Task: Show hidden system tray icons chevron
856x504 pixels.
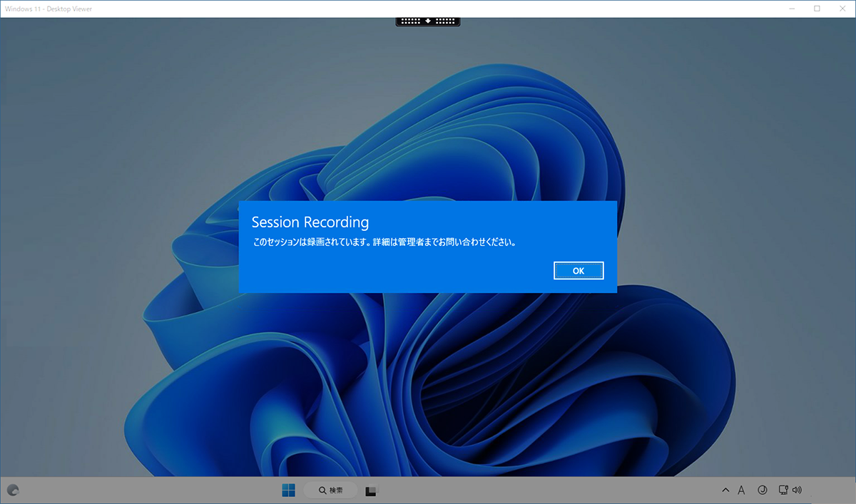Action: [725, 490]
